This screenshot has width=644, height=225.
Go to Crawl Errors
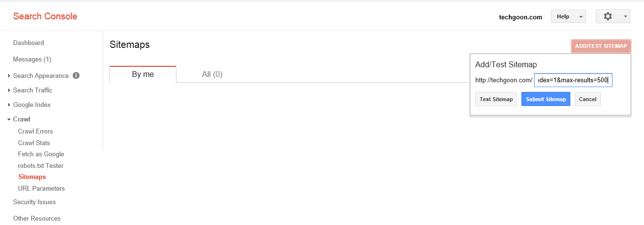click(35, 131)
